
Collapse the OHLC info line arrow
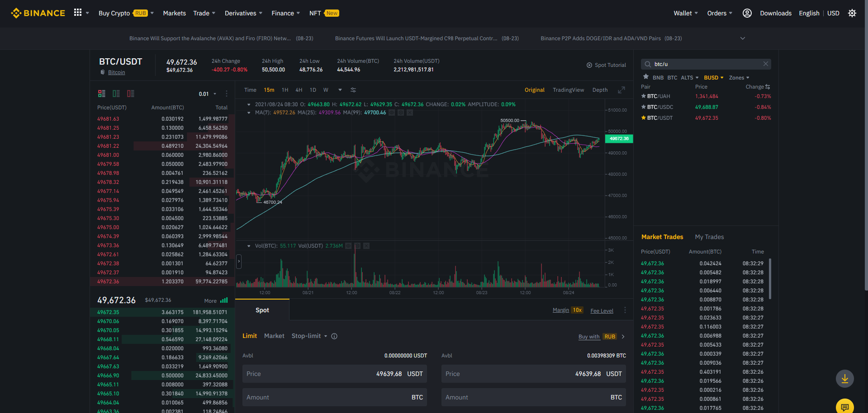pyautogui.click(x=249, y=104)
